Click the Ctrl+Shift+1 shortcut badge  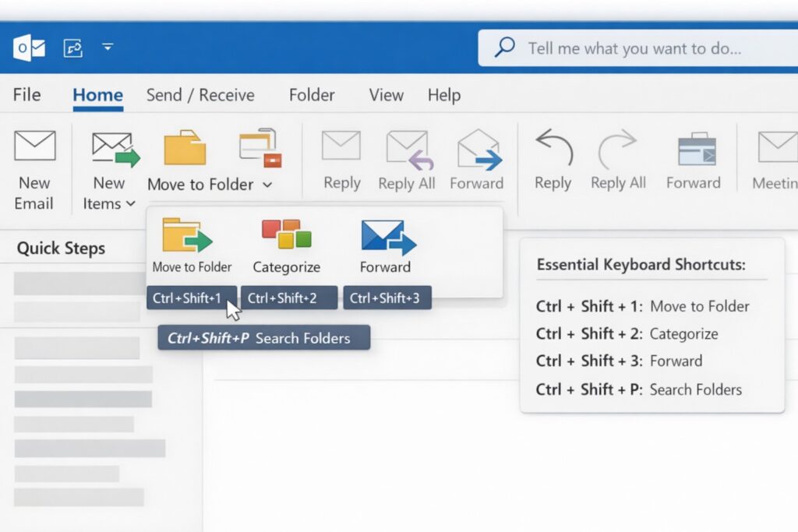(191, 297)
